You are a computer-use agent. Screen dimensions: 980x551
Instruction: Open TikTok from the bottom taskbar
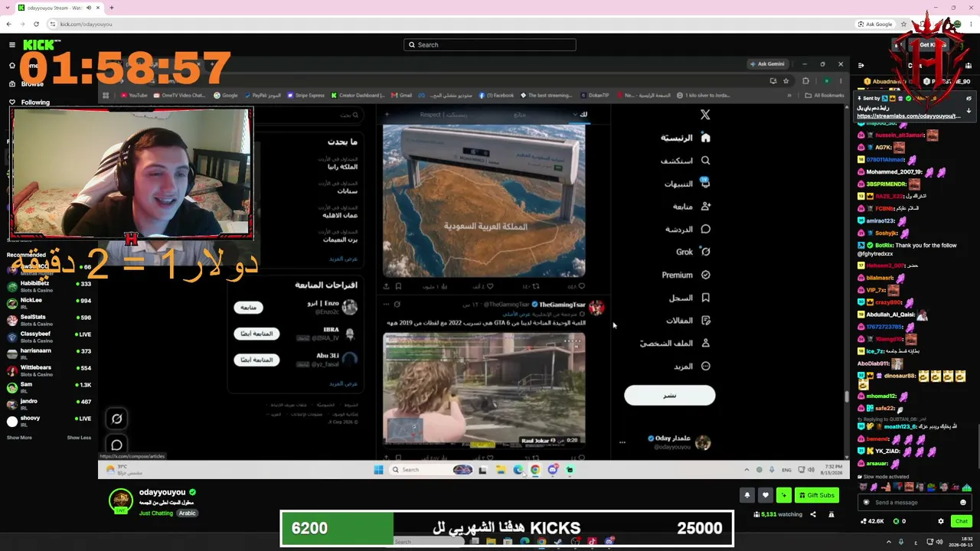[592, 542]
